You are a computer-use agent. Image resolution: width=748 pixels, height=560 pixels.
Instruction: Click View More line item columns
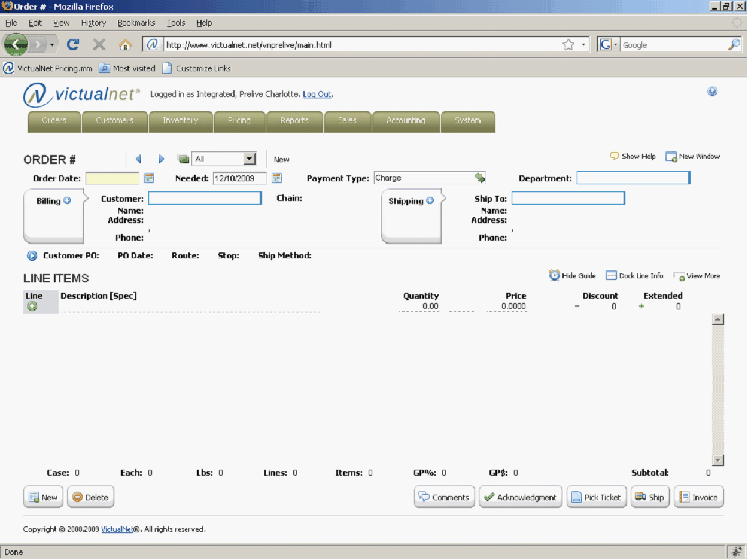coord(697,276)
